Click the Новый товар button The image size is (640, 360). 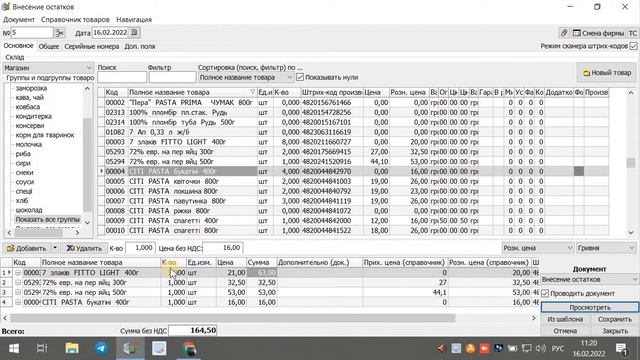[x=607, y=73]
